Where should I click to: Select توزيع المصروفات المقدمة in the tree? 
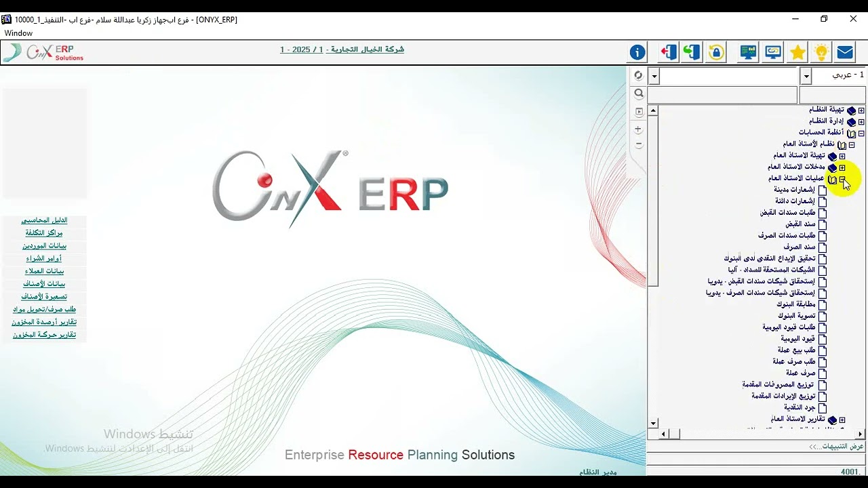coord(778,384)
